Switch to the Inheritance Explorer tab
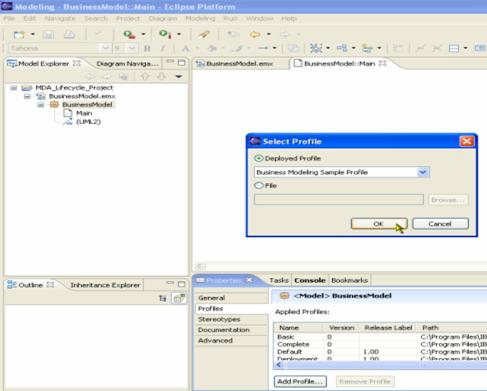This screenshot has height=391, width=487. point(105,285)
